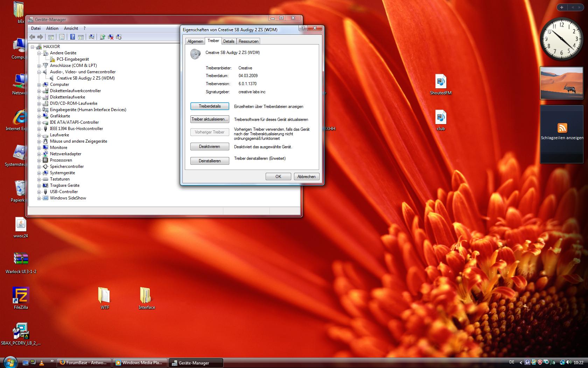Select the SBAX_PCDRV_LB_2 installer icon
Image resolution: width=588 pixels, height=368 pixels.
(x=21, y=334)
